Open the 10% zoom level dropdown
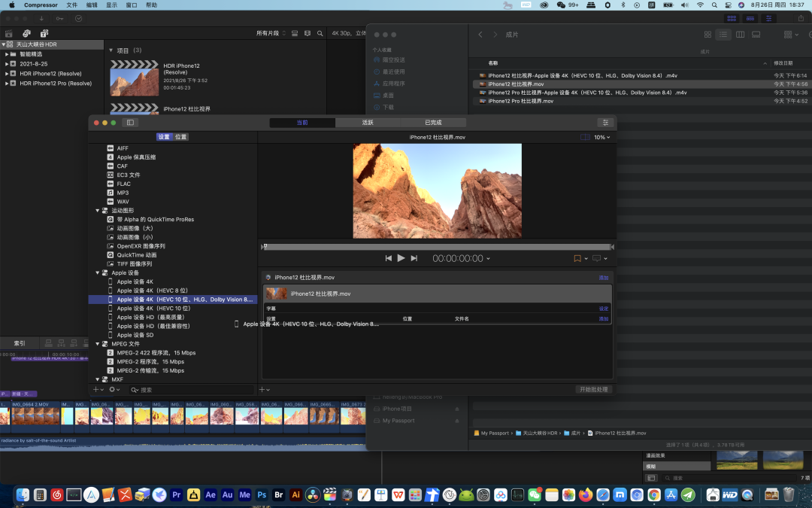The width and height of the screenshot is (812, 508). (601, 138)
